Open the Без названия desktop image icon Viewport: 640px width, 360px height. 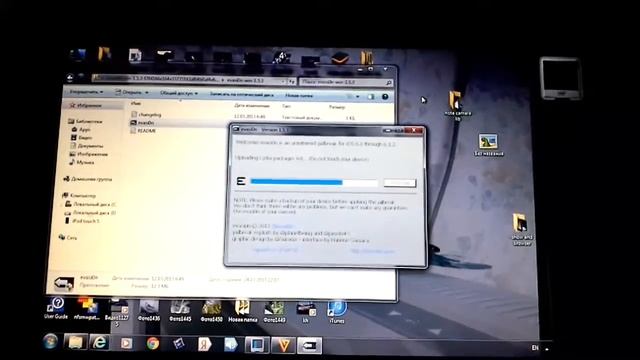tap(489, 145)
